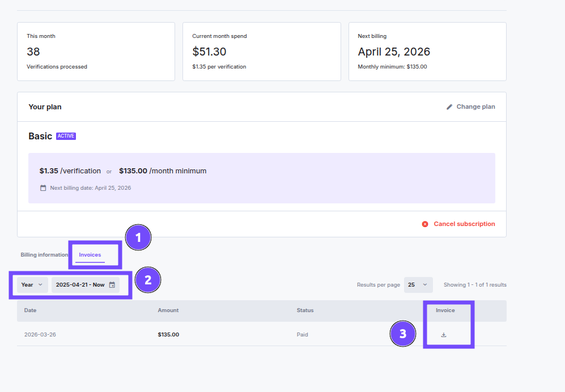Click the calendar icon before Next billing date
565x392 pixels.
(43, 187)
